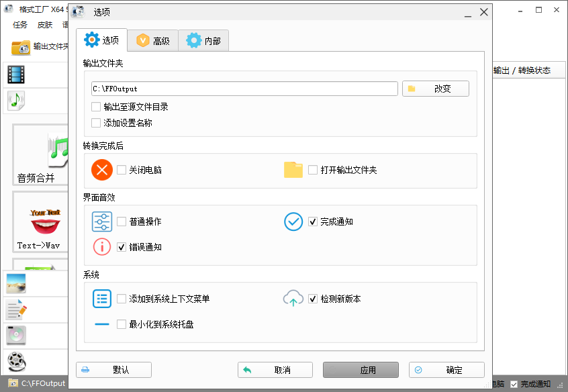Enable 输出至源文件目录 checkbox
Image resolution: width=568 pixels, height=392 pixels.
(x=96, y=107)
